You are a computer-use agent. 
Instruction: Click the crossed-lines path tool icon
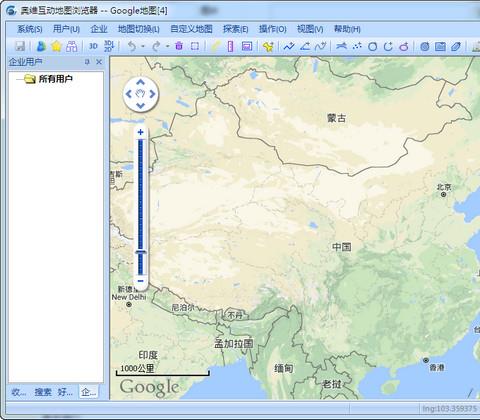point(341,46)
